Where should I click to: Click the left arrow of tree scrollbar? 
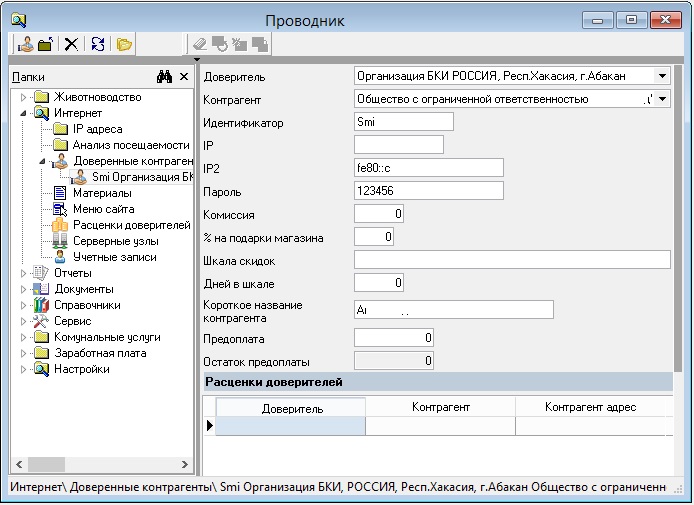click(x=19, y=464)
